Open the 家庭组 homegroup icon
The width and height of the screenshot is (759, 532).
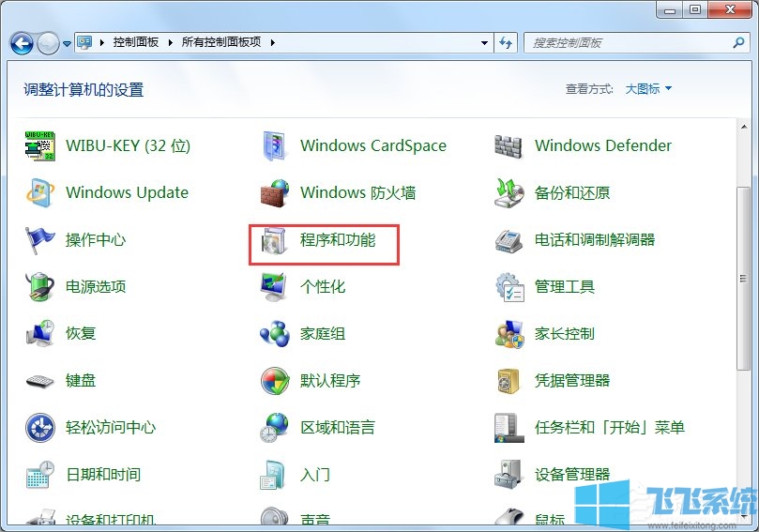(x=273, y=334)
